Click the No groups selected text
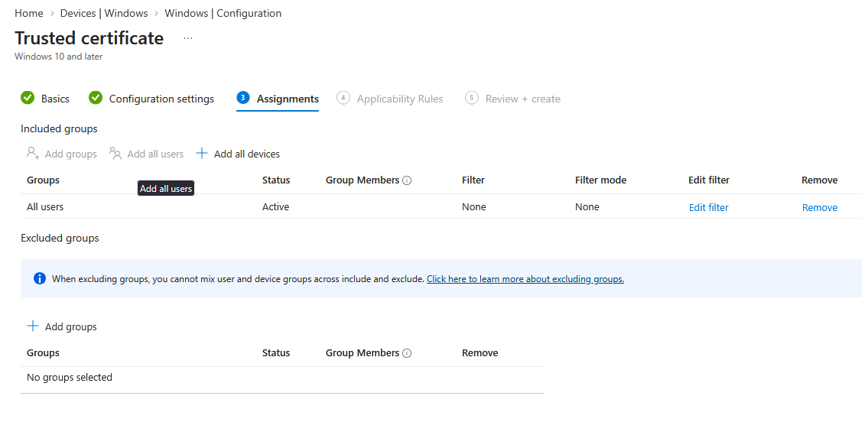 (70, 377)
